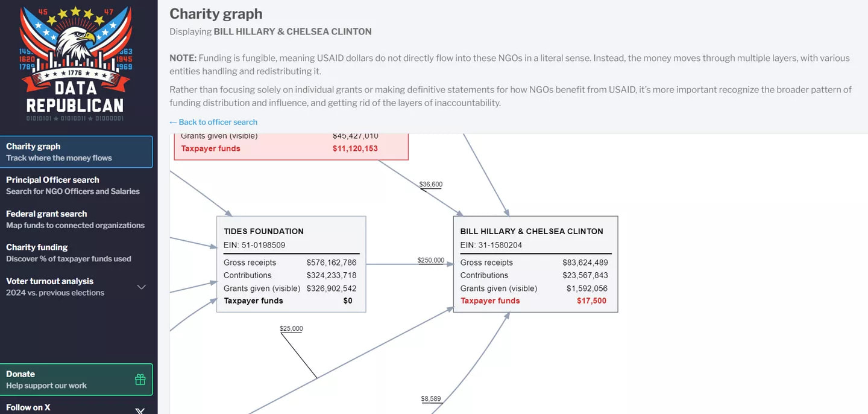Click the $250,000 edge label
This screenshot has height=414, width=868.
click(x=431, y=260)
